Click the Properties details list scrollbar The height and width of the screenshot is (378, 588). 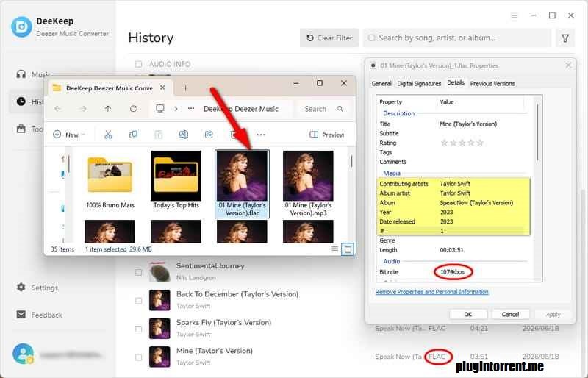(x=537, y=132)
